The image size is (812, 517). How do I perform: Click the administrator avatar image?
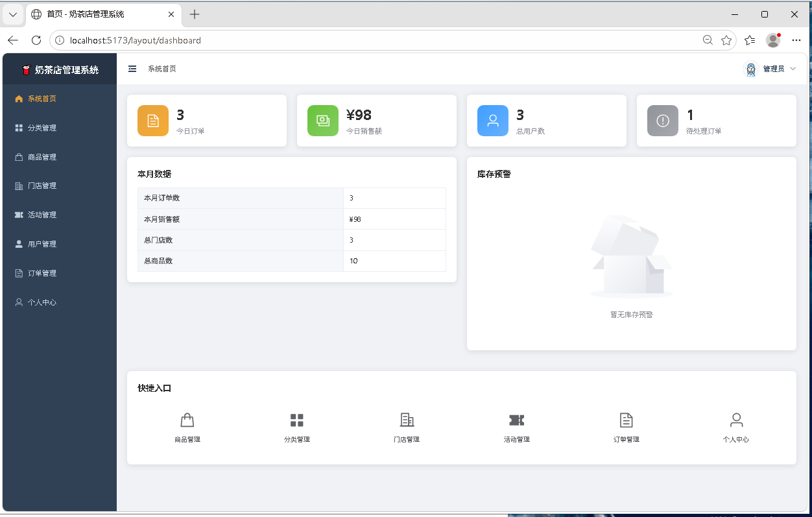tap(751, 69)
